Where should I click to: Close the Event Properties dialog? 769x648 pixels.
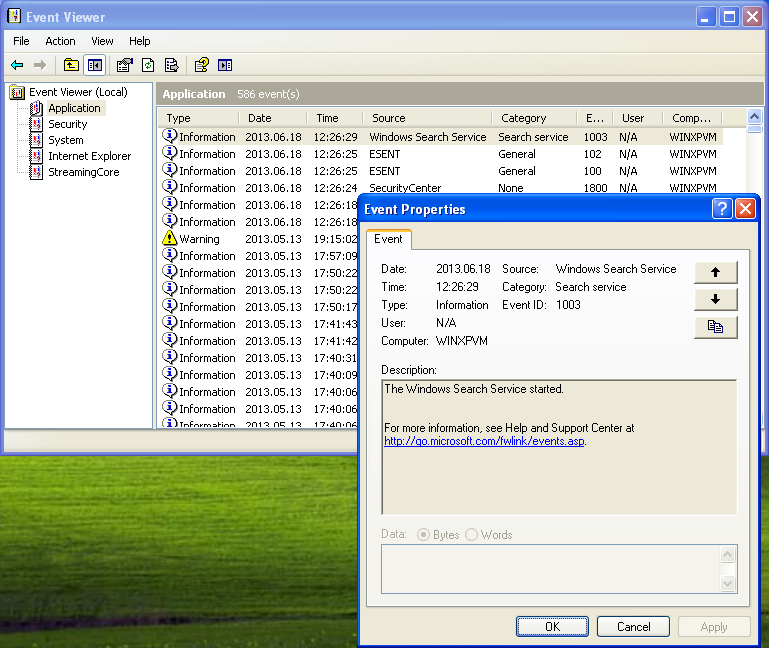(745, 209)
